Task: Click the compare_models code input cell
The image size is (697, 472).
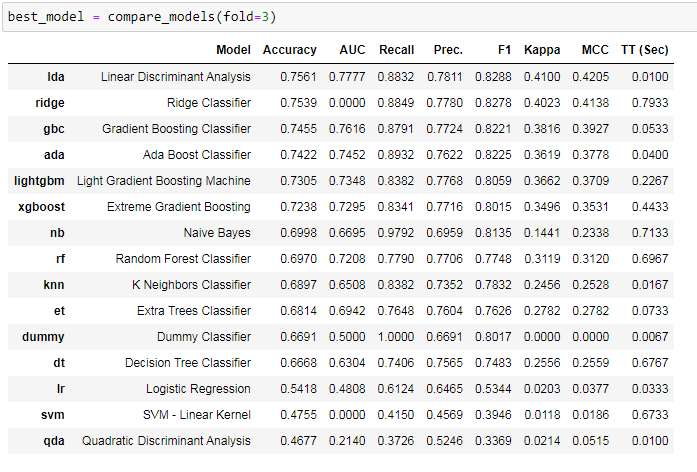Action: (x=350, y=17)
